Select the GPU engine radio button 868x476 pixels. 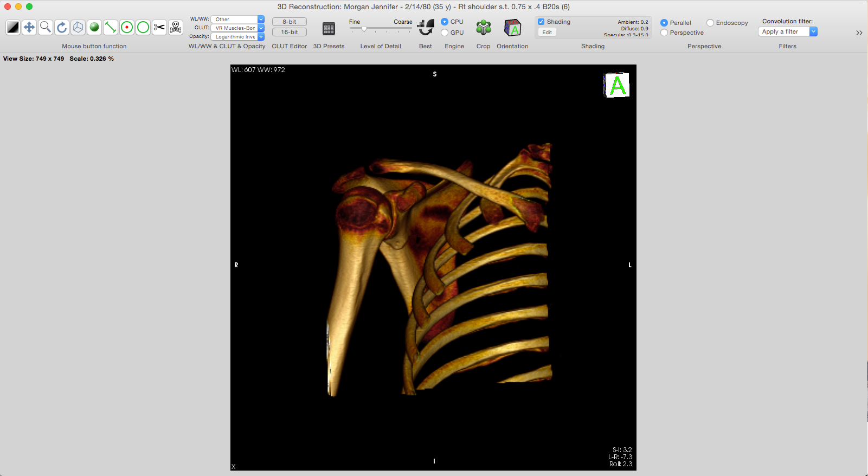click(x=445, y=33)
